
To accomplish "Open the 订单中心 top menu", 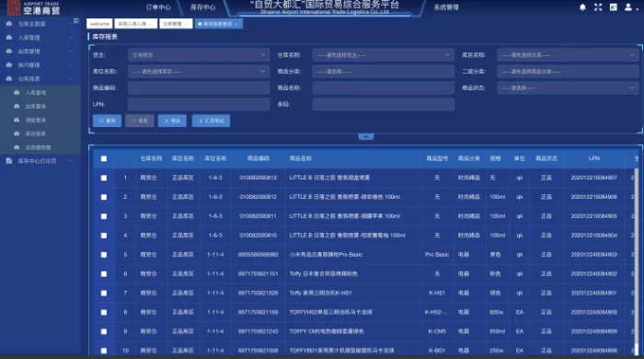I will click(x=158, y=7).
